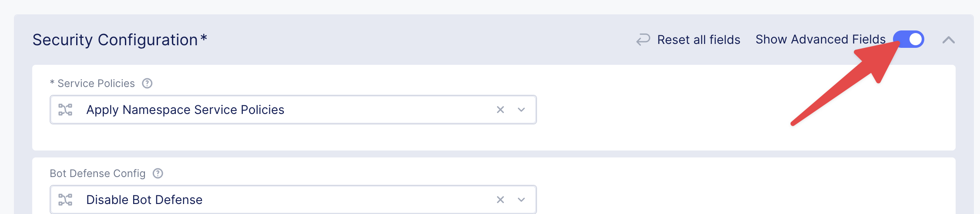980x214 pixels.
Task: Clear the Disable Bot Defense selection
Action: click(500, 200)
